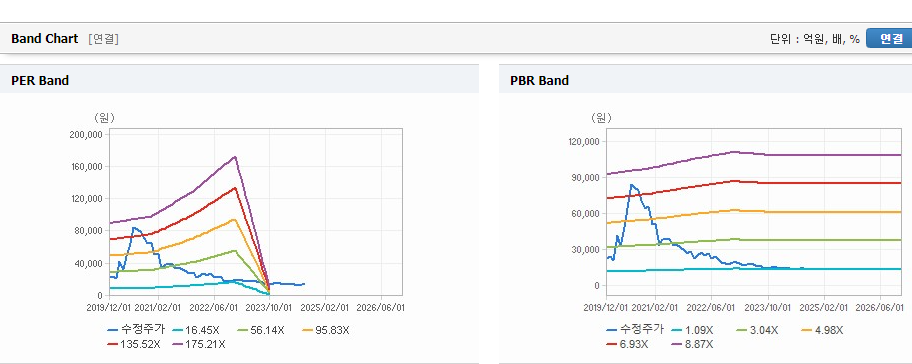
Task: Click the 30,000 y-axis label in PBR chart
Action: coord(586,250)
